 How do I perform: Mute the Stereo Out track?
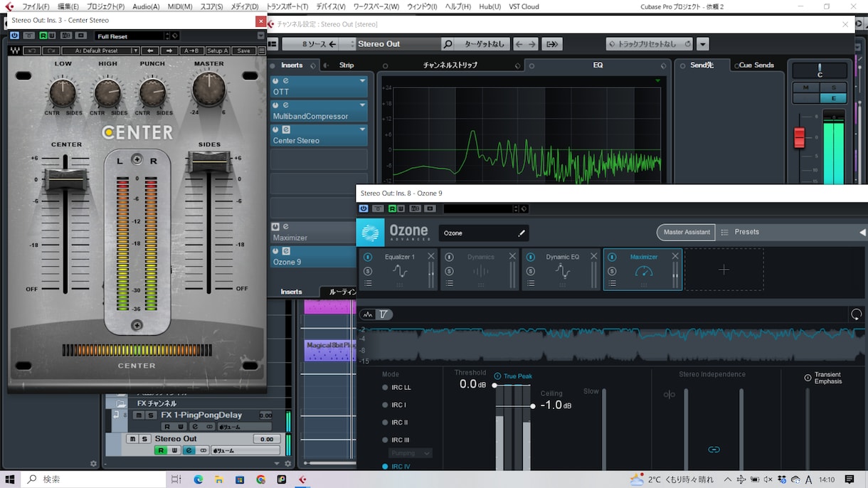click(132, 439)
